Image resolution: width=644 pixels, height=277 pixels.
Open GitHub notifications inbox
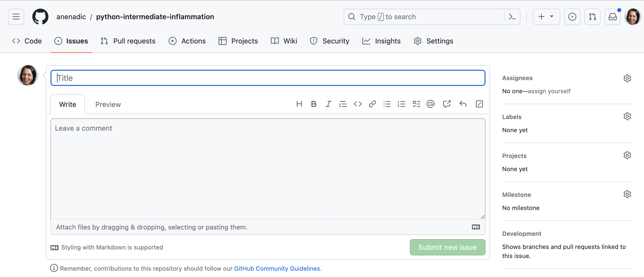click(x=613, y=16)
